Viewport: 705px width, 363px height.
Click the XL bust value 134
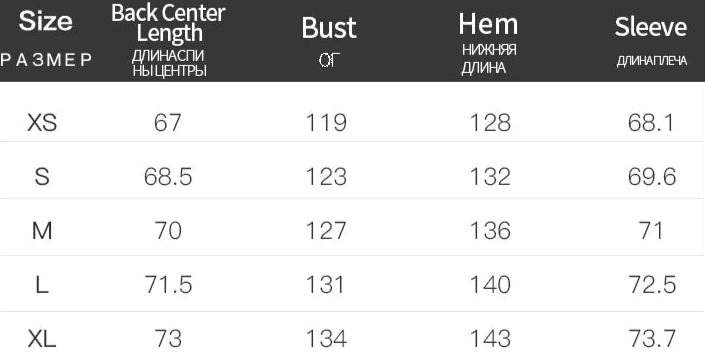[326, 339]
